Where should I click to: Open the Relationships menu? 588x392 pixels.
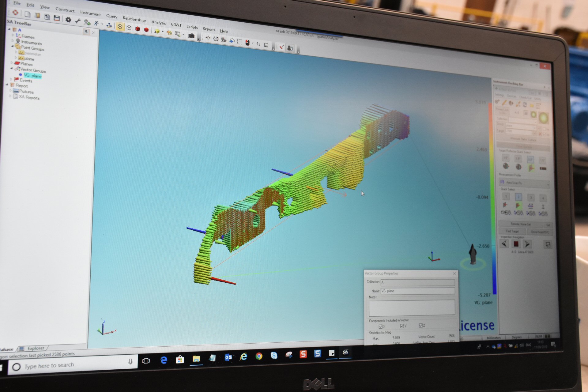pyautogui.click(x=134, y=19)
